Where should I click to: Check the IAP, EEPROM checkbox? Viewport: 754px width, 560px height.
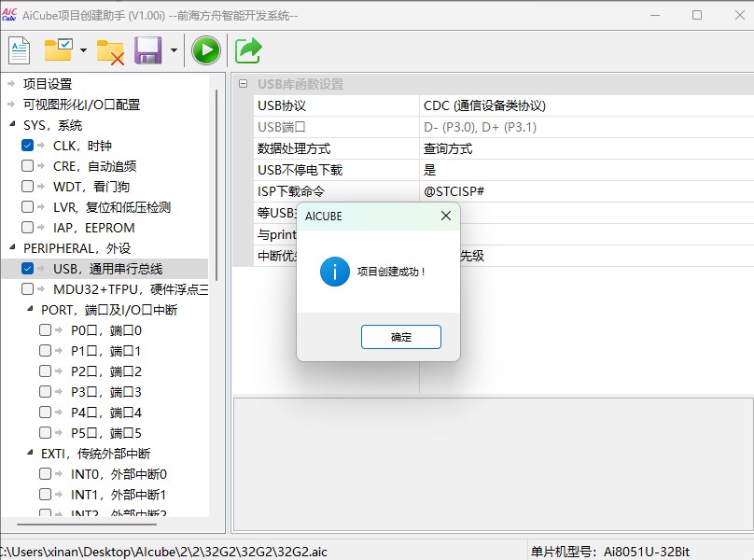click(x=27, y=227)
